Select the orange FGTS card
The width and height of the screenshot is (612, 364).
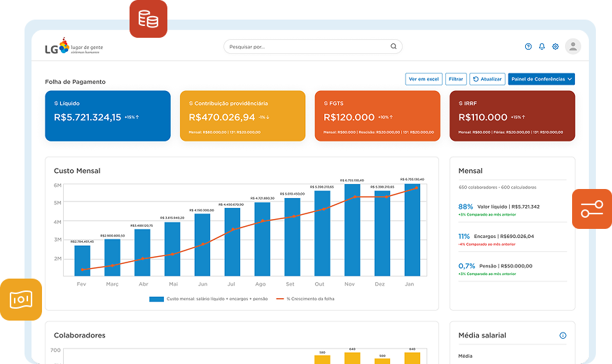point(377,116)
